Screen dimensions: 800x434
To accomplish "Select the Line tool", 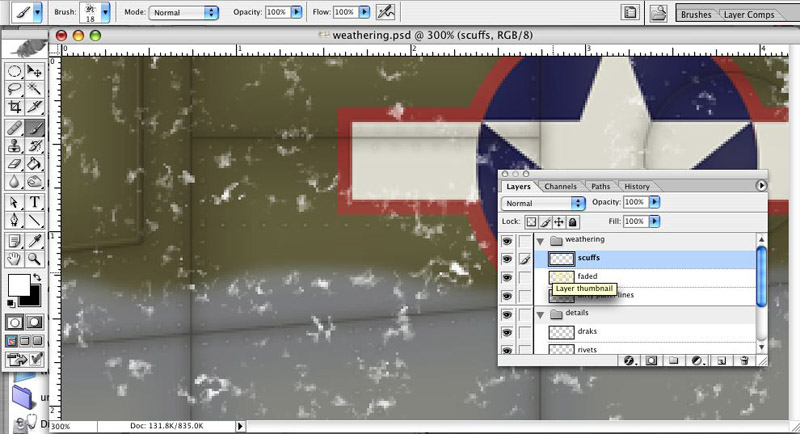I will 34,220.
